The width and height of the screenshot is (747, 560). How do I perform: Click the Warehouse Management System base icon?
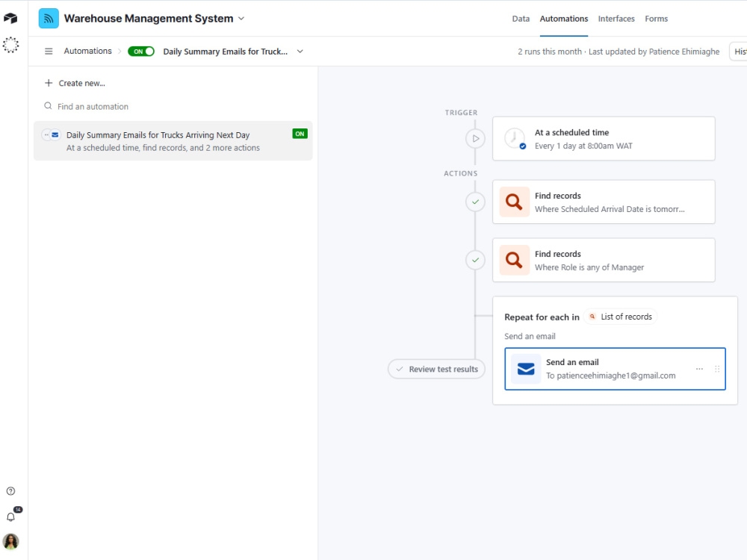(49, 19)
